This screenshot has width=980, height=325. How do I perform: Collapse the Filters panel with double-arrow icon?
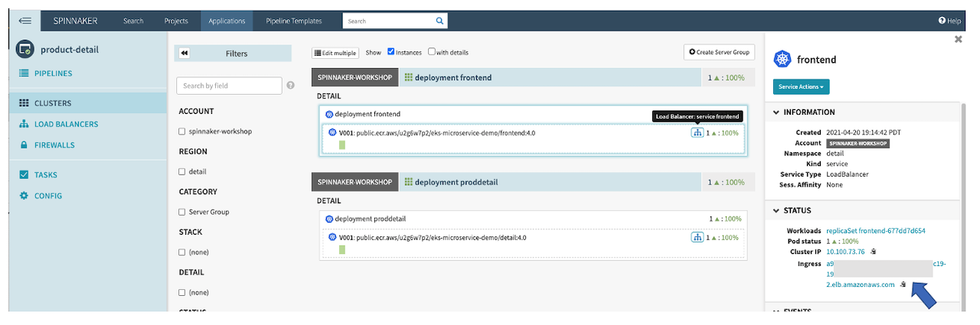(x=185, y=54)
